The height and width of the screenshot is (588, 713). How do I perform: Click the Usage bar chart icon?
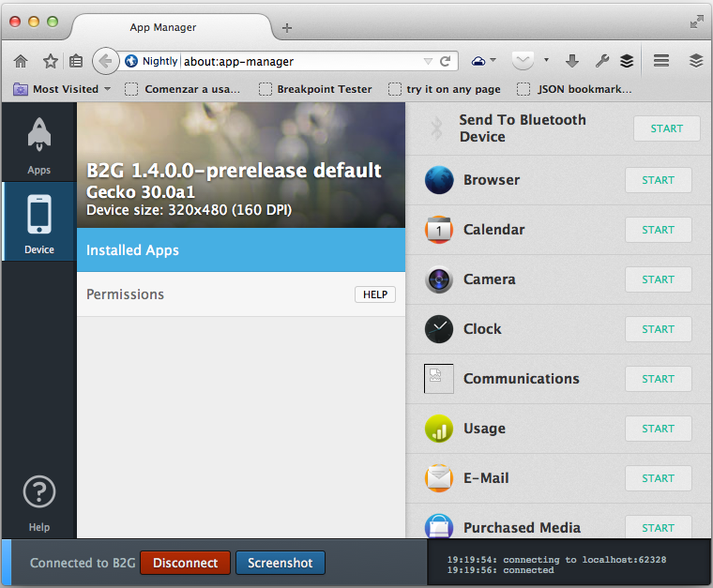(439, 429)
